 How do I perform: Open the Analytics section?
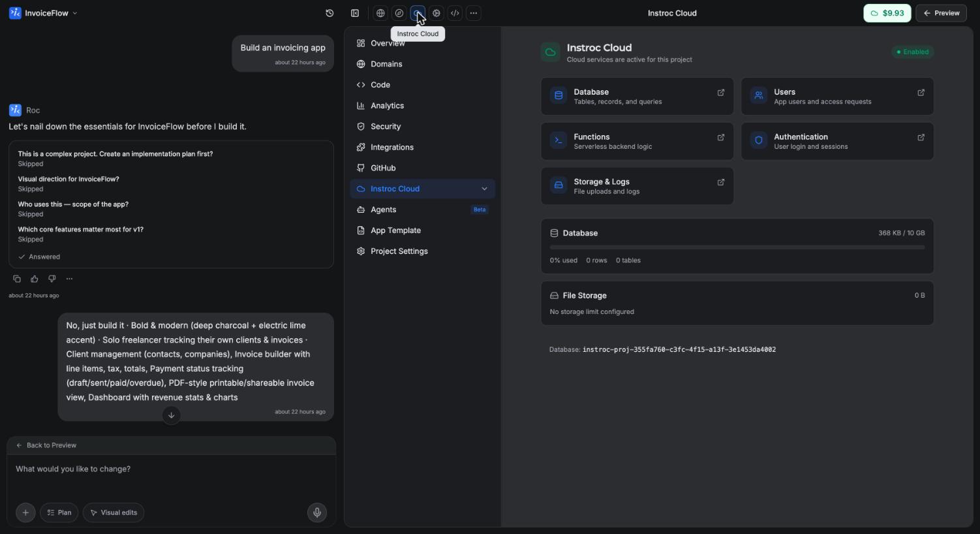point(423,106)
